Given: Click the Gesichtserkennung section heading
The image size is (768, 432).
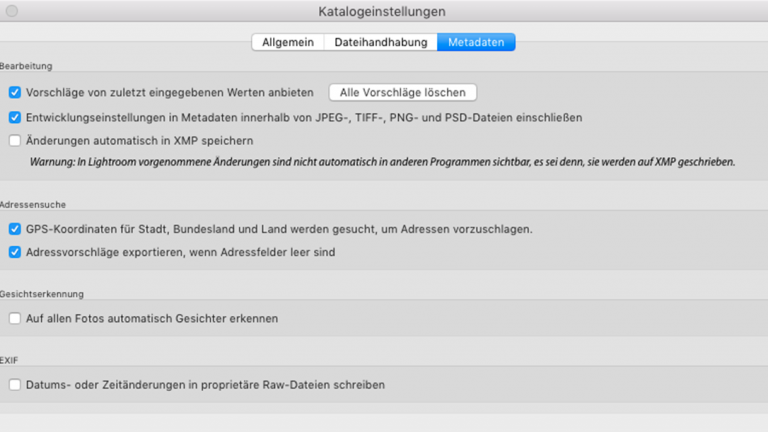Looking at the screenshot, I should (41, 294).
